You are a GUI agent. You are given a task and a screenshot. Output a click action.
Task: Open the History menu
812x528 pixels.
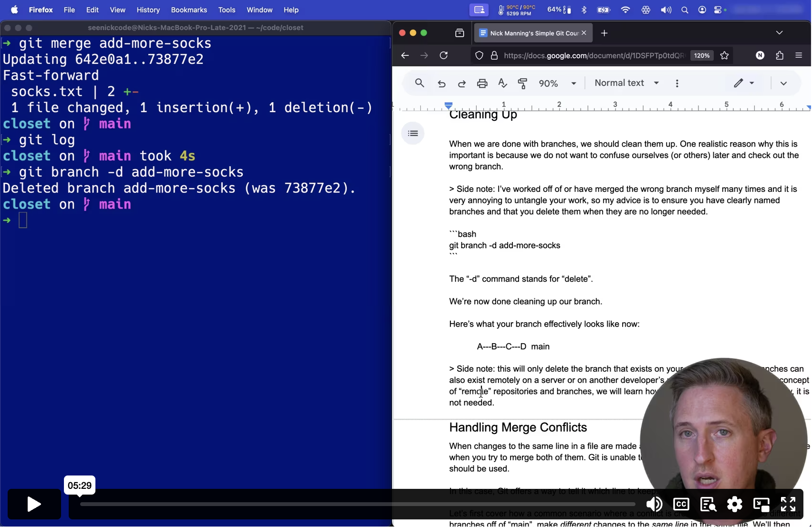(x=148, y=10)
